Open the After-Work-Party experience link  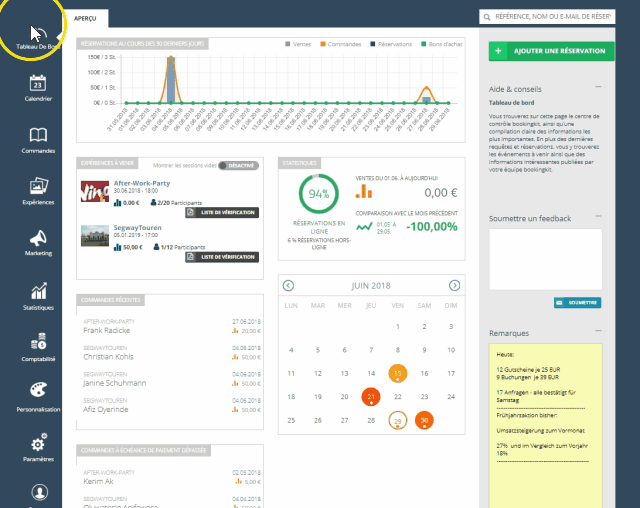(x=142, y=183)
